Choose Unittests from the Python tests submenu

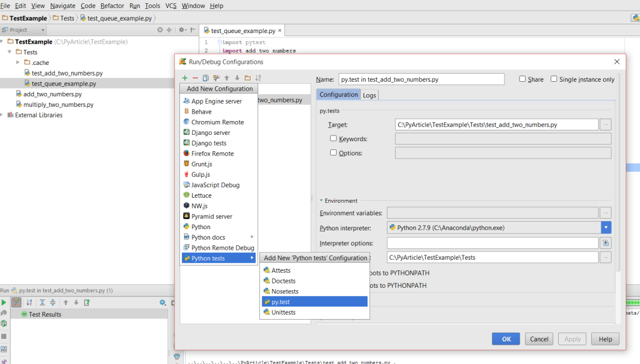315,312
